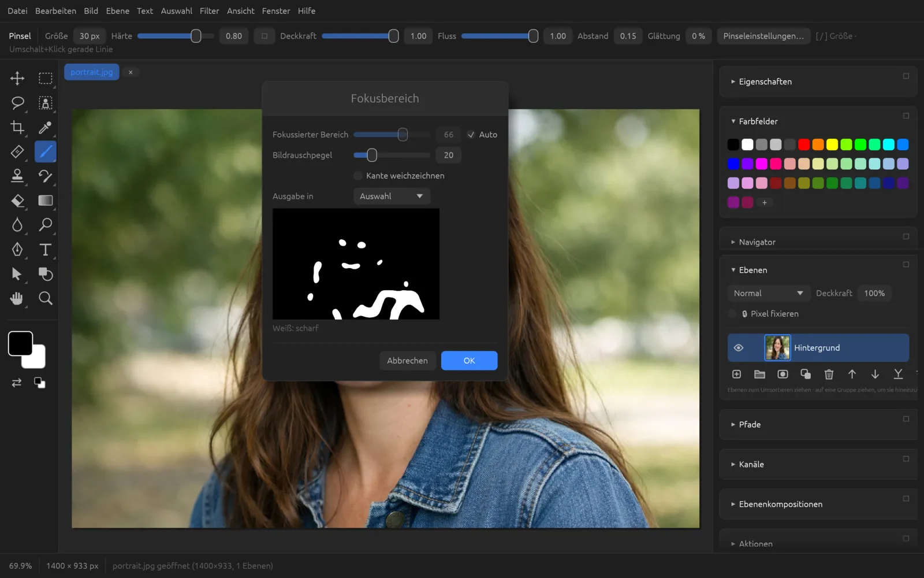The height and width of the screenshot is (578, 924).
Task: Choose the Crop tool
Action: tap(17, 127)
